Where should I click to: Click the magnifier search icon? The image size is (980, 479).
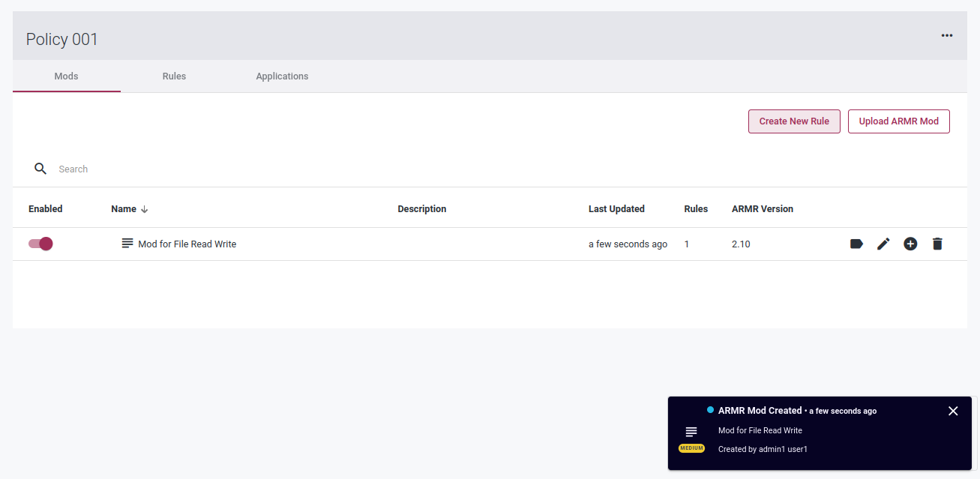click(x=41, y=169)
